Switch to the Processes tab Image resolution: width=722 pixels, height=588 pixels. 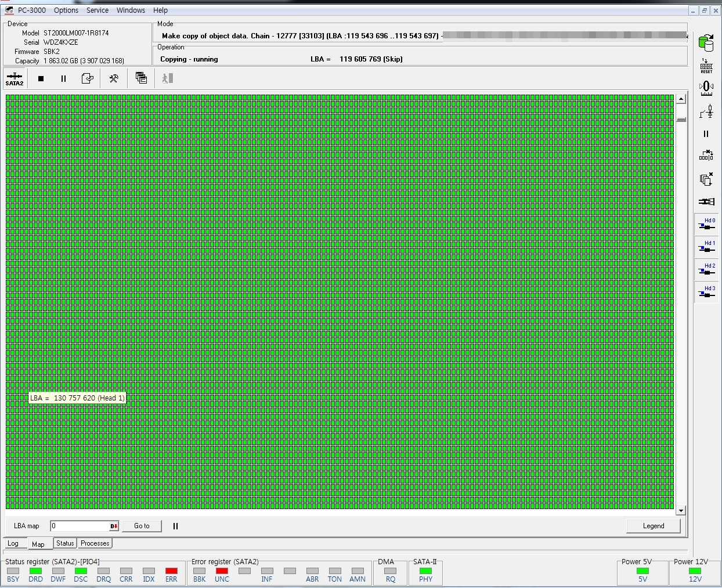tap(95, 543)
